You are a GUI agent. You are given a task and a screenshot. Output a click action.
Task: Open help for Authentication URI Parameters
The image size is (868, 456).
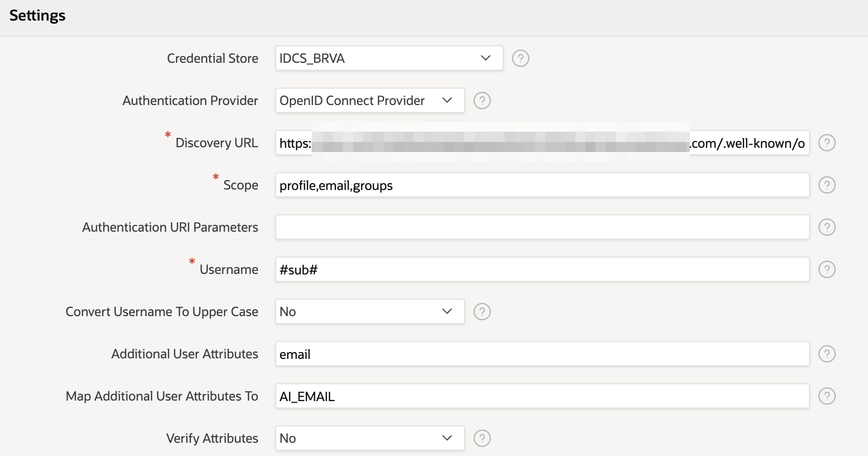pos(827,227)
